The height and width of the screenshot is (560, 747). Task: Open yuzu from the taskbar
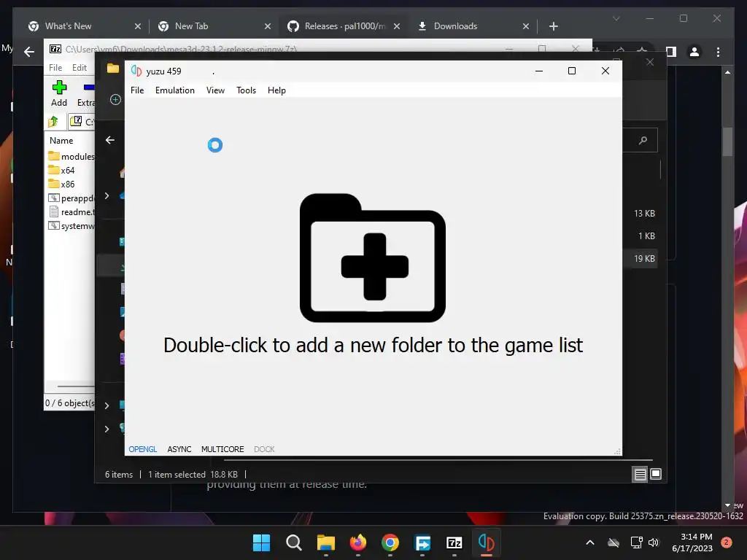[x=486, y=542]
